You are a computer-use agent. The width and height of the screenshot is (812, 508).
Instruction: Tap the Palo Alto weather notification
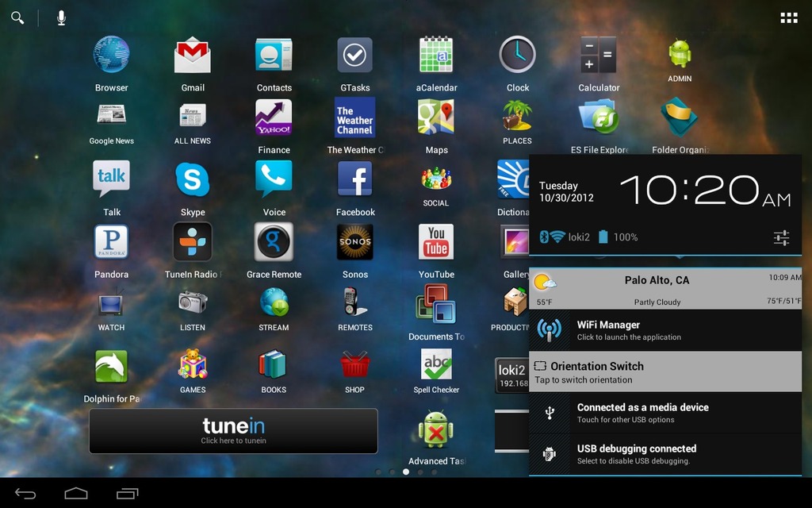click(x=665, y=290)
